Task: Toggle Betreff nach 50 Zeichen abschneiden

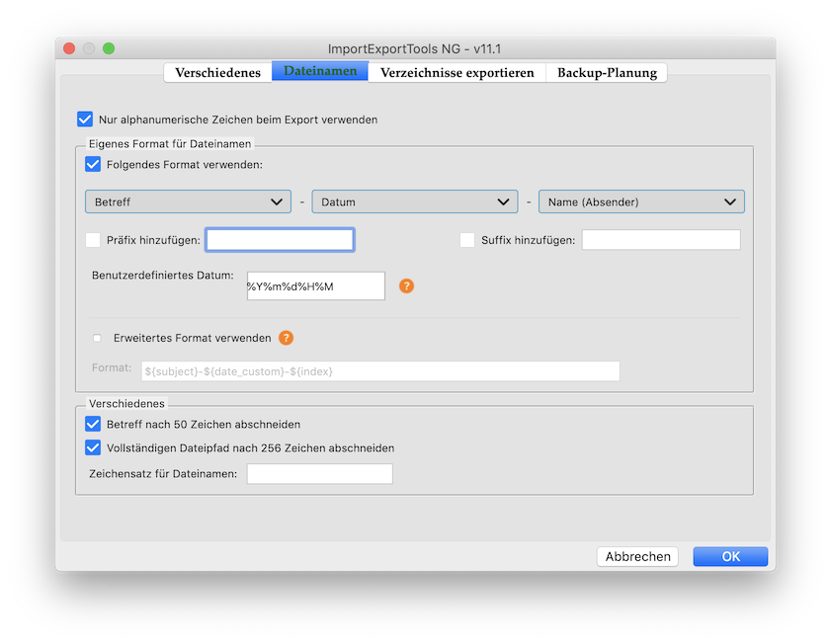Action: [x=93, y=424]
